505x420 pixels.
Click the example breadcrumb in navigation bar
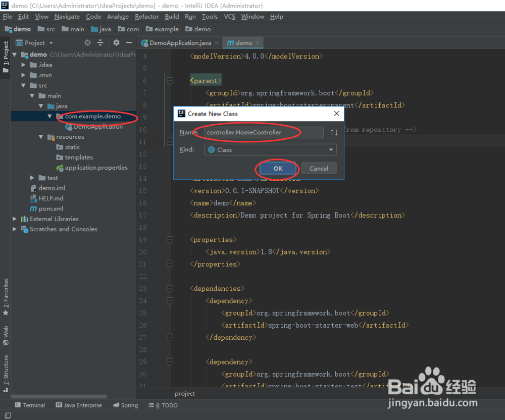(162, 29)
